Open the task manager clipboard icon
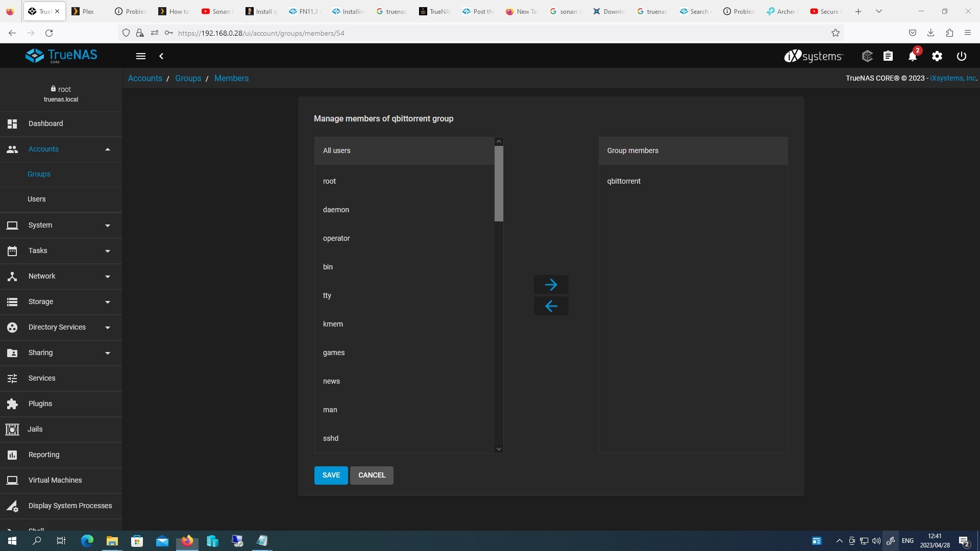 888,56
